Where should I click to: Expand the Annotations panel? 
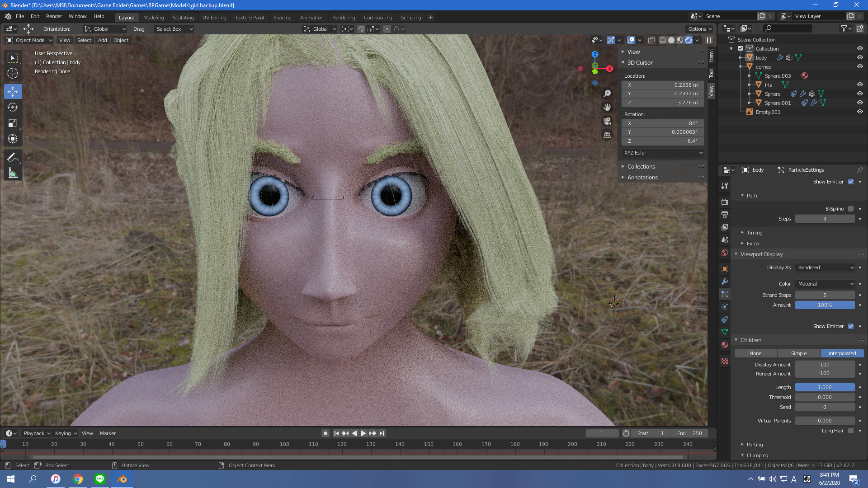tap(642, 178)
